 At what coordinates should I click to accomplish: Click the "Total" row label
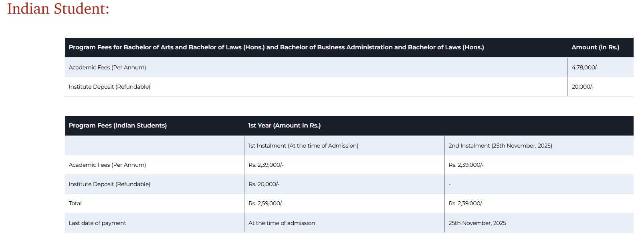pos(75,203)
